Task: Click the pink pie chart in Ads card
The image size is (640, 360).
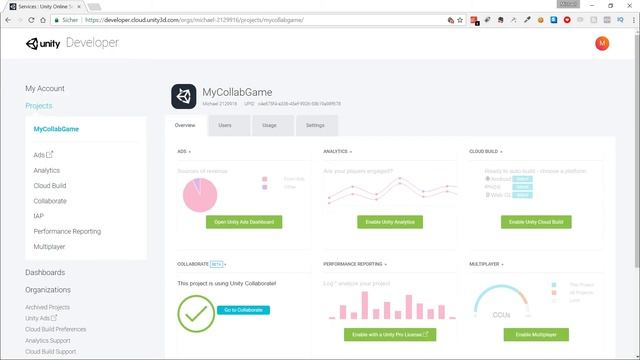Action: 200,195
